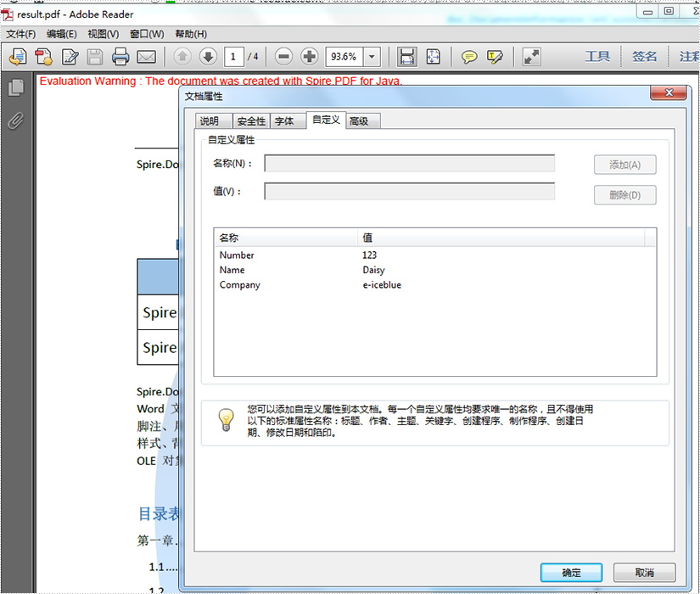700x594 pixels.
Task: Open the 帮助(H) menu
Action: point(191,34)
